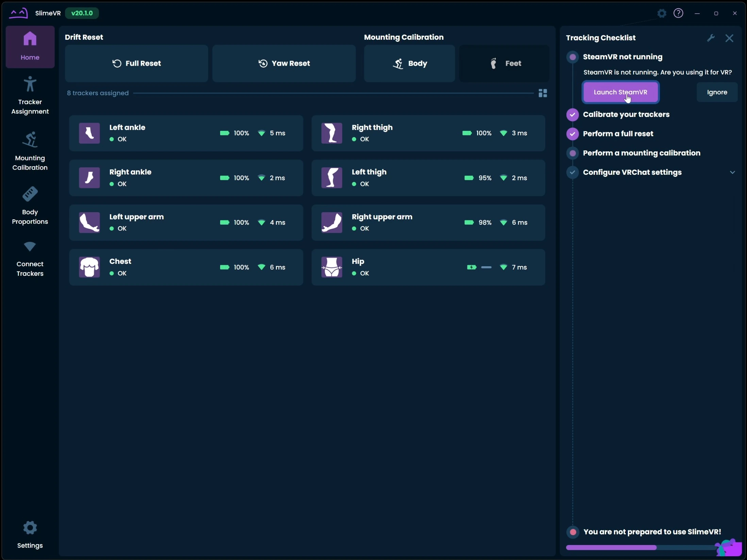Click the Left ankle '5 ms' latency
Viewport: 747px width, 560px height.
tap(278, 133)
